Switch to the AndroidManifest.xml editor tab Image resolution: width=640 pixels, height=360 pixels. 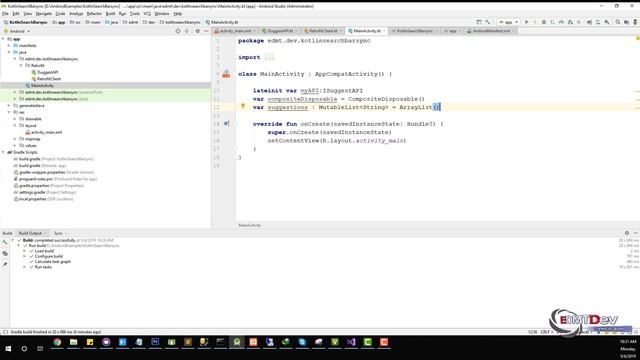click(x=491, y=31)
